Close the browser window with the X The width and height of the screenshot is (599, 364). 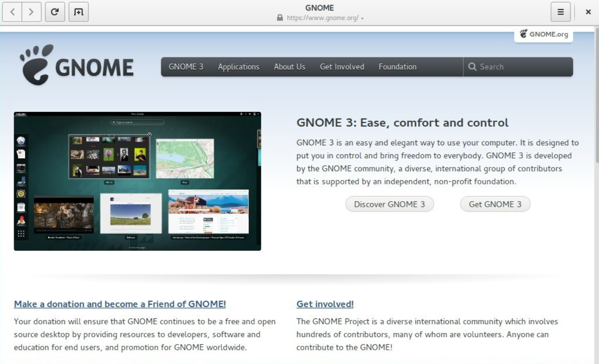point(588,12)
